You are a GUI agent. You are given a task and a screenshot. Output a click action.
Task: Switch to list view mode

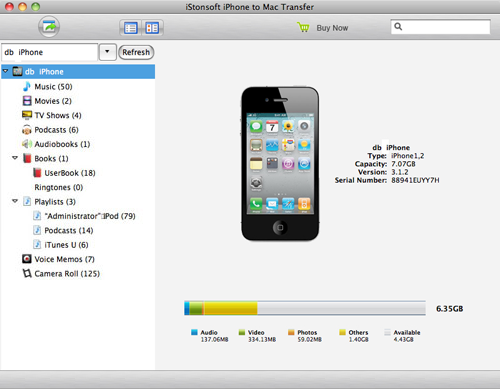pyautogui.click(x=130, y=28)
